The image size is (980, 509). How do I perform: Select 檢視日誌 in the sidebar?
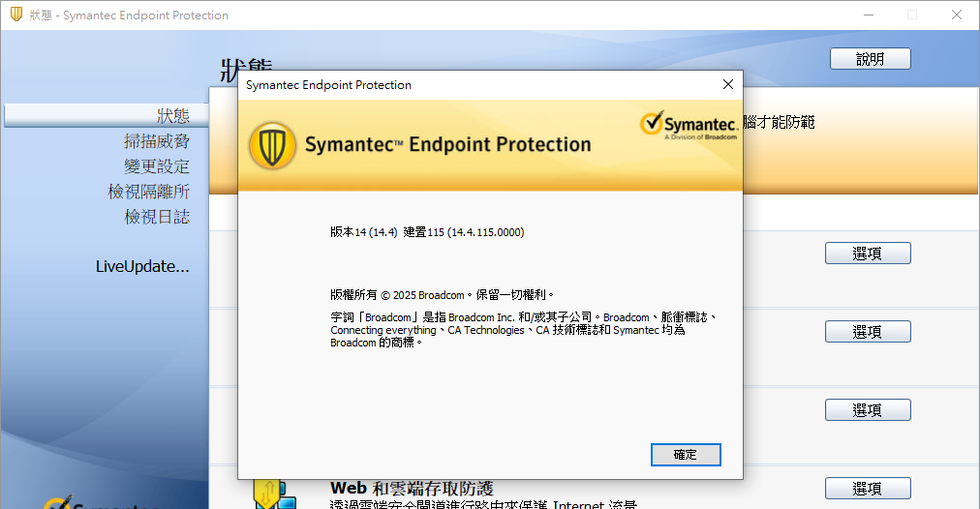click(x=157, y=217)
